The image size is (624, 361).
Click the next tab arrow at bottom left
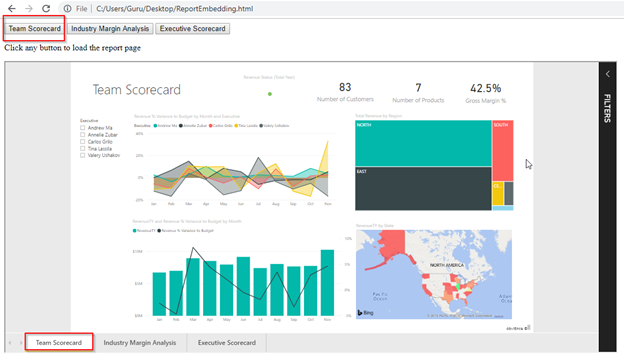coord(21,343)
